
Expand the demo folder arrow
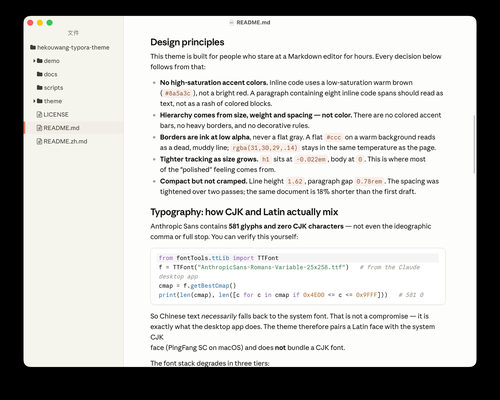[x=34, y=61]
